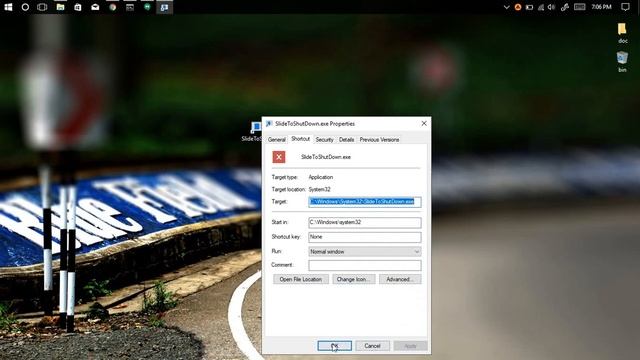Open the Windows Start menu
The width and height of the screenshot is (640, 360).
(8, 7)
